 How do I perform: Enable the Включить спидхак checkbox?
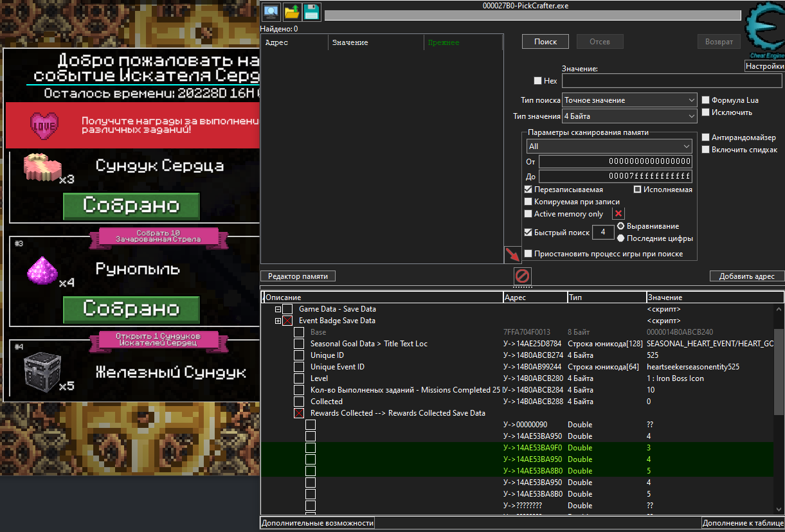[705, 150]
